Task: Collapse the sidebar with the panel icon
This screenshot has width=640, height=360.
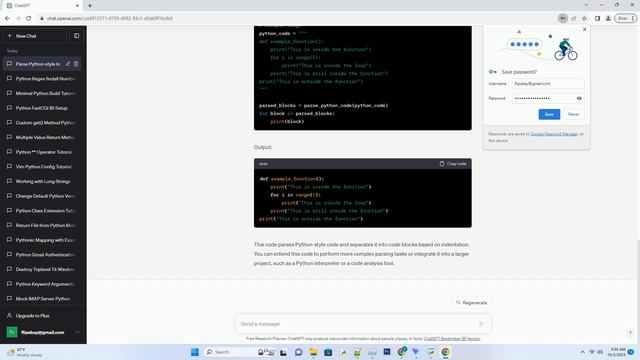Action: click(x=77, y=36)
